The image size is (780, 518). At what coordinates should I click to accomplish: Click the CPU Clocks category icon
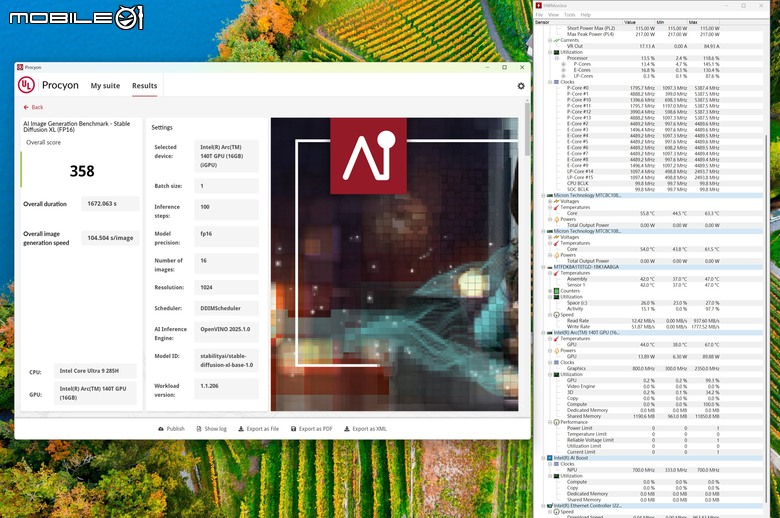coord(557,82)
